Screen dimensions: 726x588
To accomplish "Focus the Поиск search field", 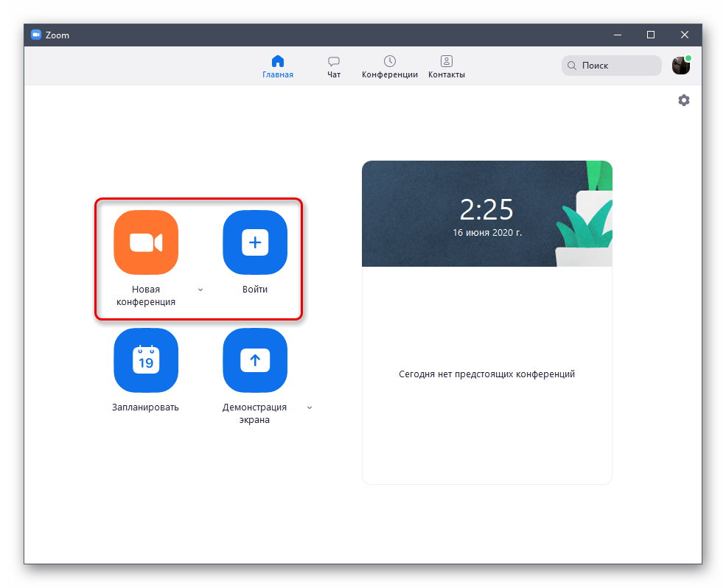I will [618, 66].
